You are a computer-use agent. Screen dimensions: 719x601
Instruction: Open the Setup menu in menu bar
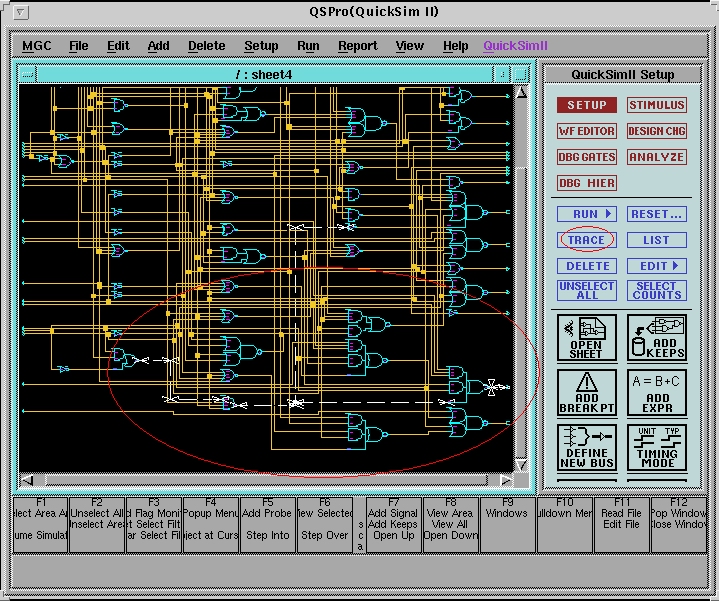click(261, 46)
